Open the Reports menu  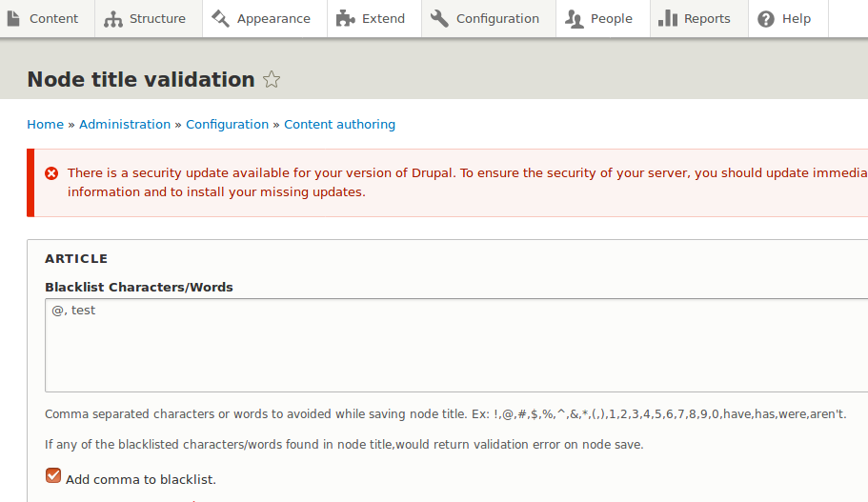(x=707, y=18)
